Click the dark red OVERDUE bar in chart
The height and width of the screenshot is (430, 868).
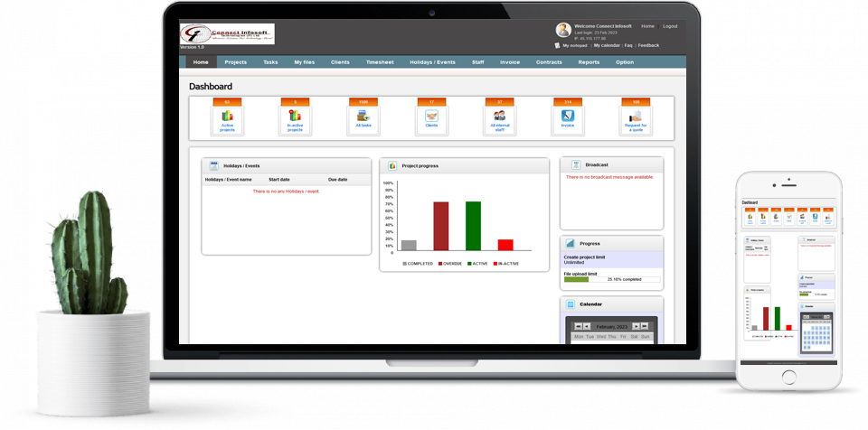(440, 227)
